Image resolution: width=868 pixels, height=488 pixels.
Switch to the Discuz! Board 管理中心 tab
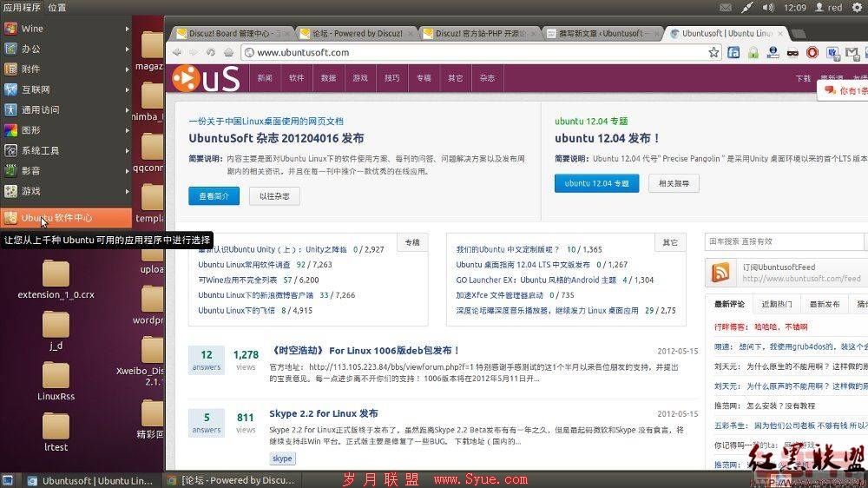click(233, 33)
